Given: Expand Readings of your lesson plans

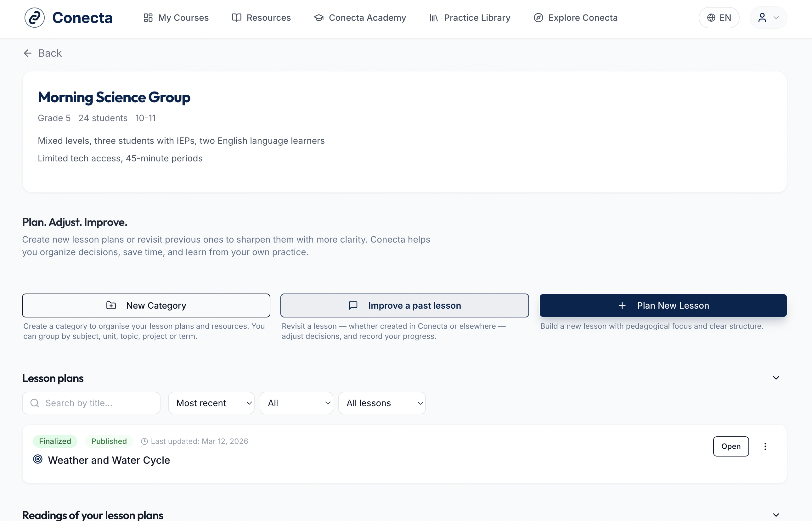Looking at the screenshot, I should pos(776,515).
